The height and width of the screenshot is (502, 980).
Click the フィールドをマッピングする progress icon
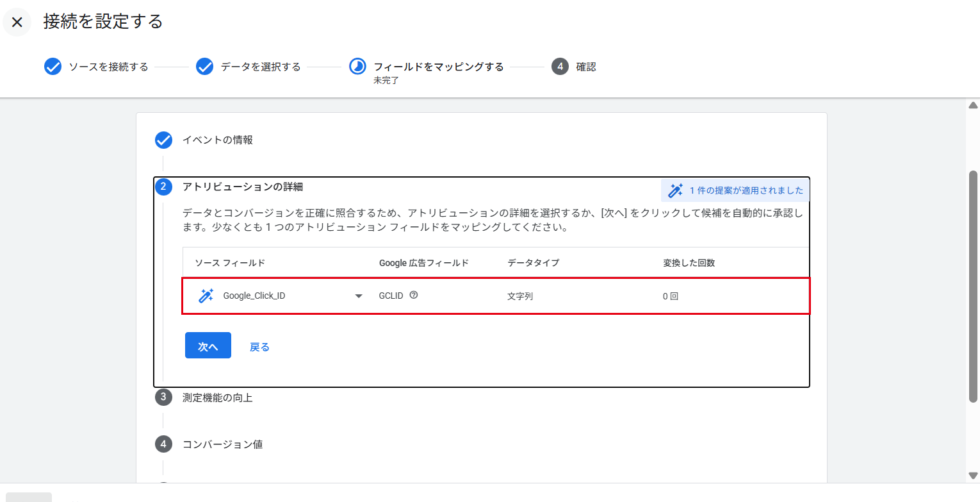tap(357, 67)
